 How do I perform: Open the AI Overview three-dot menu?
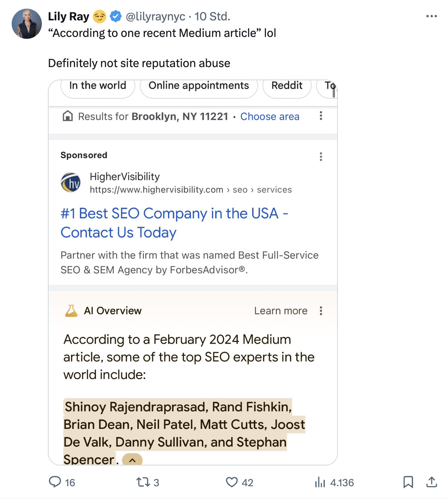click(x=321, y=311)
